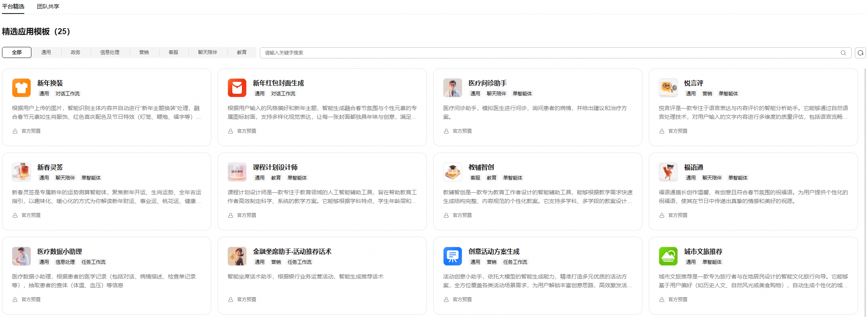Click the 福语通 template thumbnail
Image resolution: width=868 pixels, height=317 pixels.
pyautogui.click(x=668, y=172)
